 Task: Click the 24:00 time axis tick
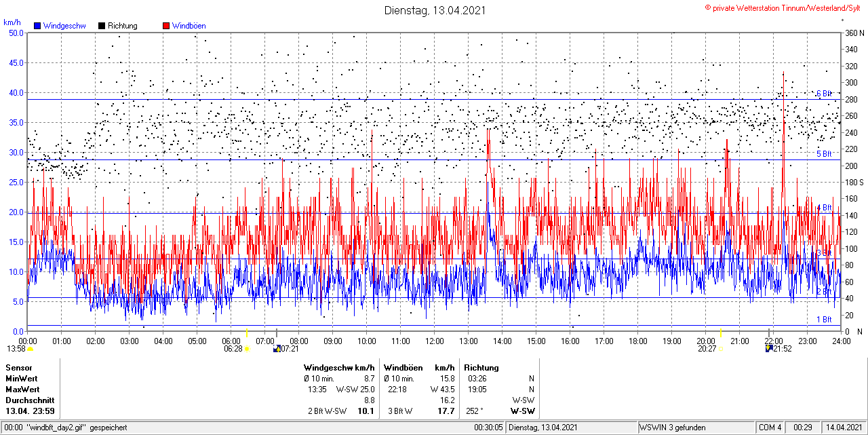(x=842, y=341)
